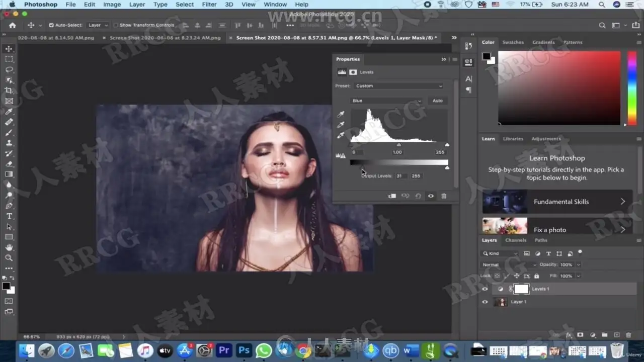Open the Blue channel dropdown in Levels
The image size is (644, 362).
(x=386, y=101)
